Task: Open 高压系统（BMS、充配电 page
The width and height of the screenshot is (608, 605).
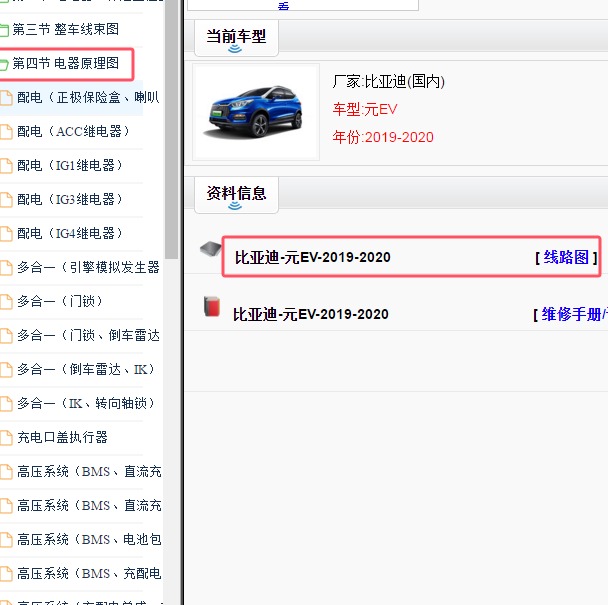Action: [x=89, y=574]
